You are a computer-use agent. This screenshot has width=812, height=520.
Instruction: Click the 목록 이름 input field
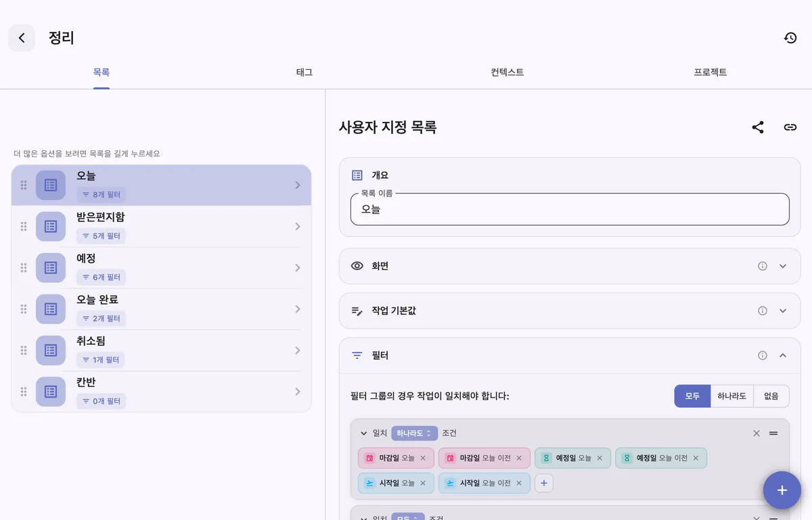570,209
